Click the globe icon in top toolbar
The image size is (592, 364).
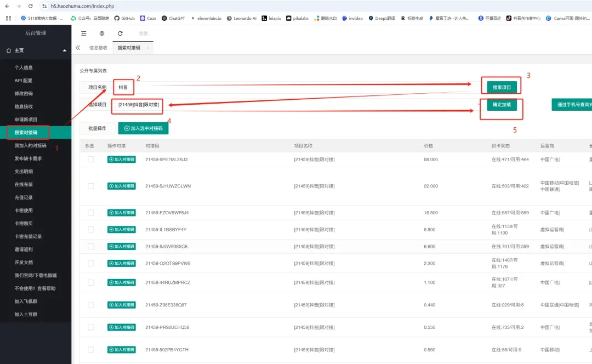click(102, 33)
